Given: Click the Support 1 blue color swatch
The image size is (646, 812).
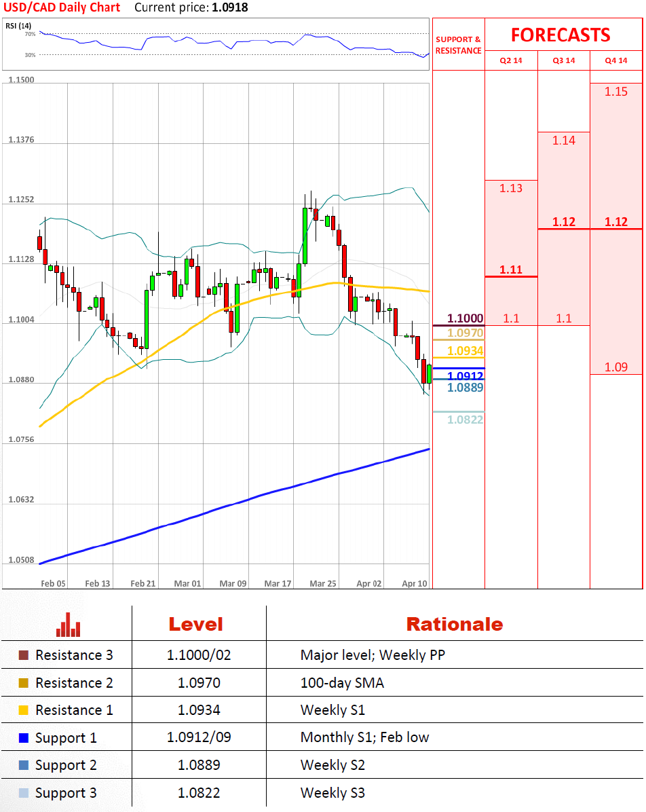Looking at the screenshot, I should 23,738.
